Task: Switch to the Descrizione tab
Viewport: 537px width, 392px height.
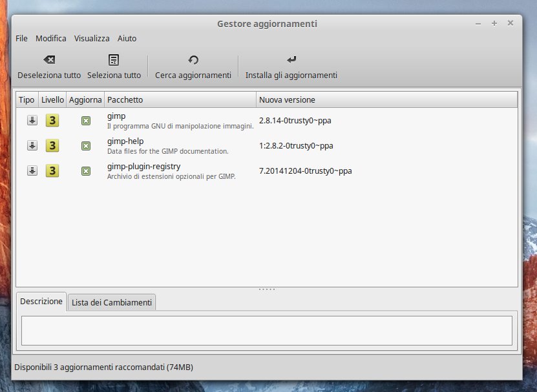Action: coord(41,302)
